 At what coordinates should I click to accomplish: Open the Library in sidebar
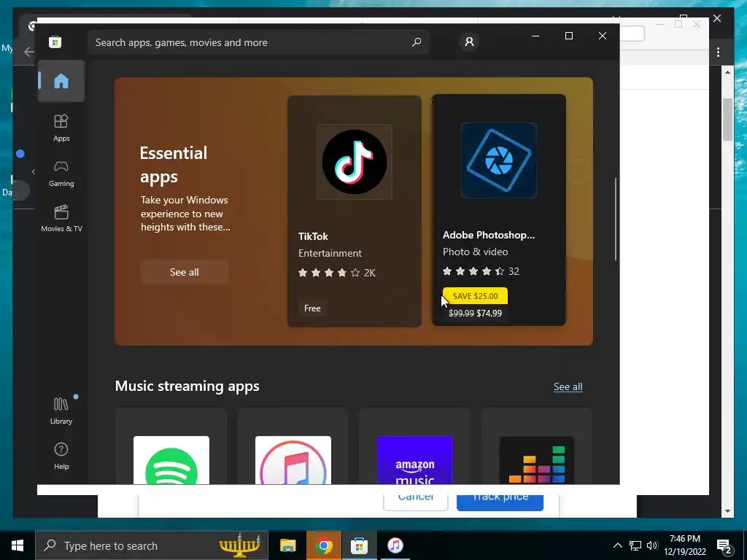point(61,411)
